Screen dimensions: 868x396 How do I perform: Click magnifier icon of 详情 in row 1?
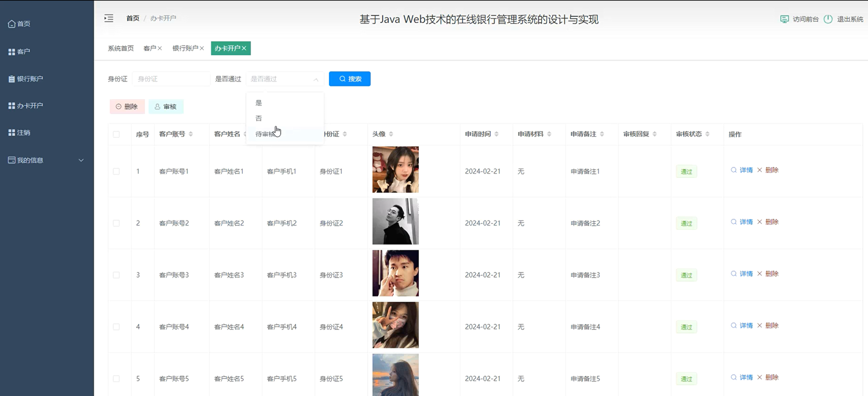click(734, 170)
